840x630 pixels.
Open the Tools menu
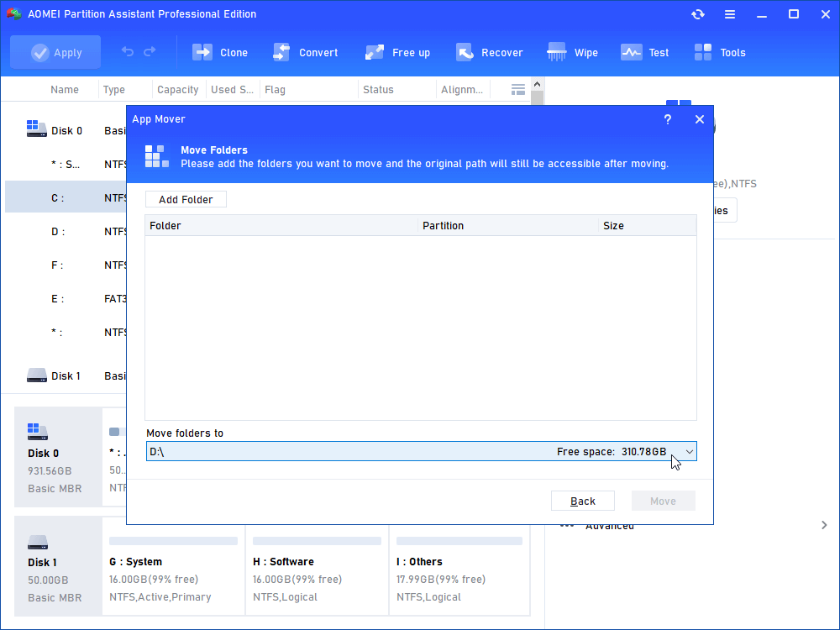click(x=720, y=52)
